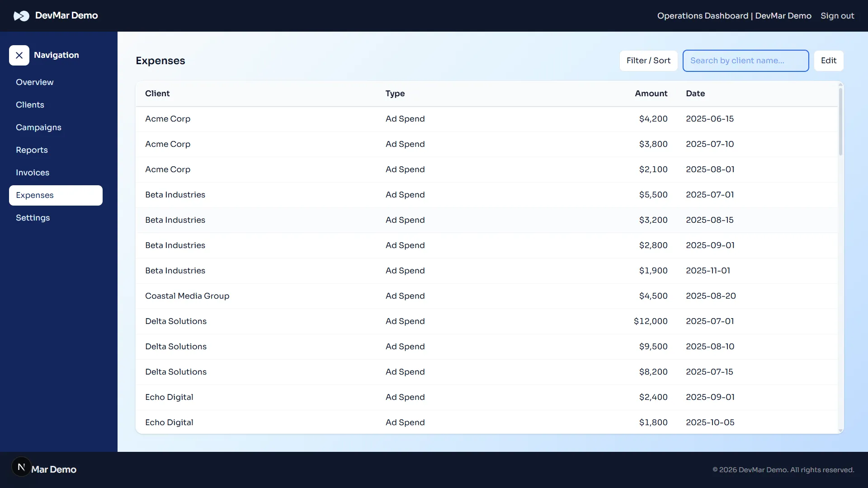This screenshot has height=488, width=868.
Task: Click the Delta Solutions $12,000 entry
Action: pos(407,321)
